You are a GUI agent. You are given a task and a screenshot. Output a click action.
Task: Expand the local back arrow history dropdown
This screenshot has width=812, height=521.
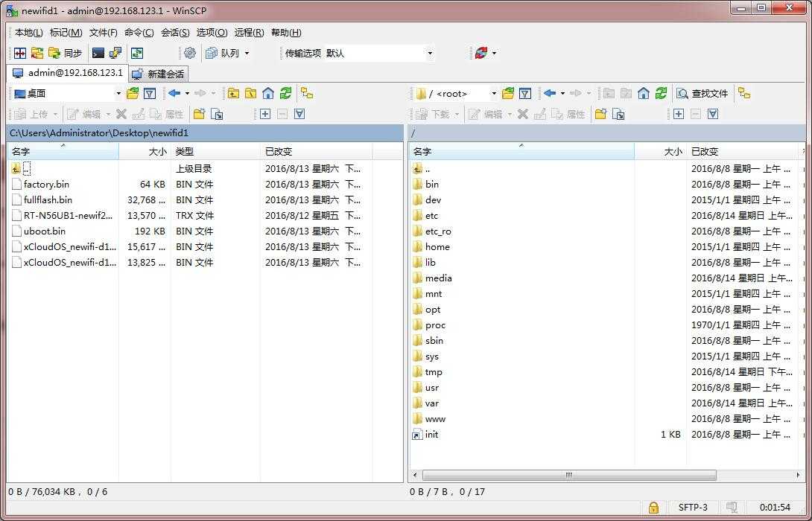pyautogui.click(x=188, y=94)
